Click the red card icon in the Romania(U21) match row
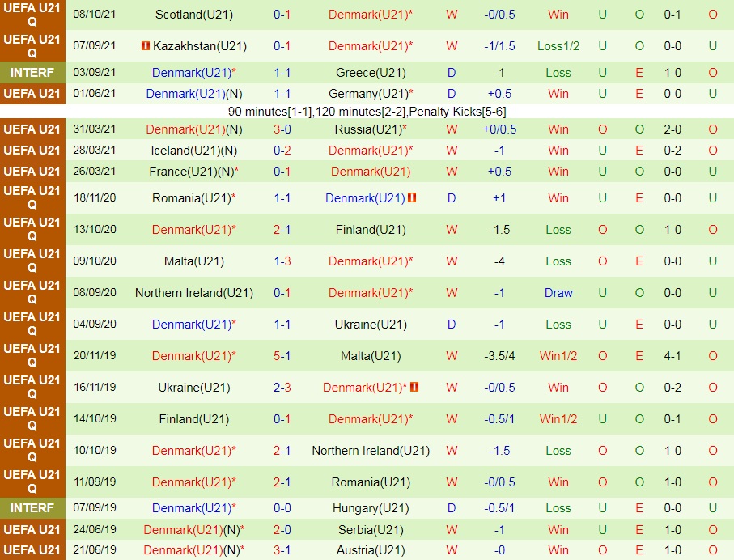 pyautogui.click(x=412, y=197)
